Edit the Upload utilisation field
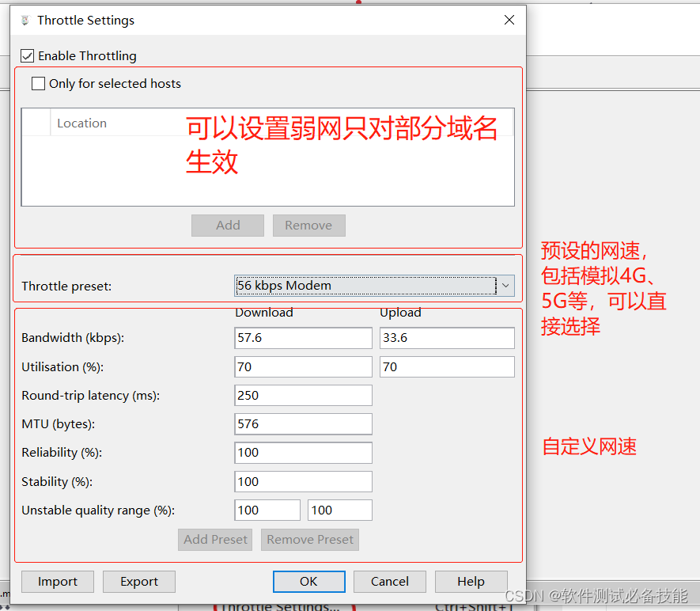This screenshot has width=700, height=611. (x=447, y=366)
